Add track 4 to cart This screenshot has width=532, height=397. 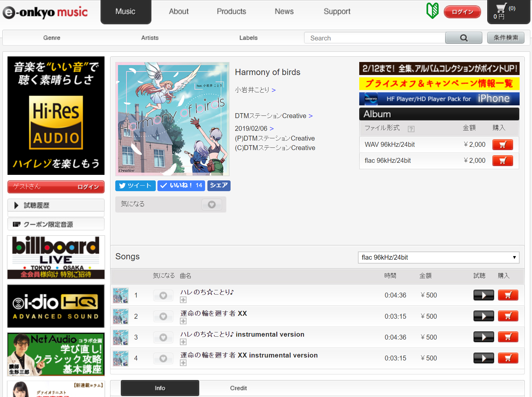[x=508, y=358]
